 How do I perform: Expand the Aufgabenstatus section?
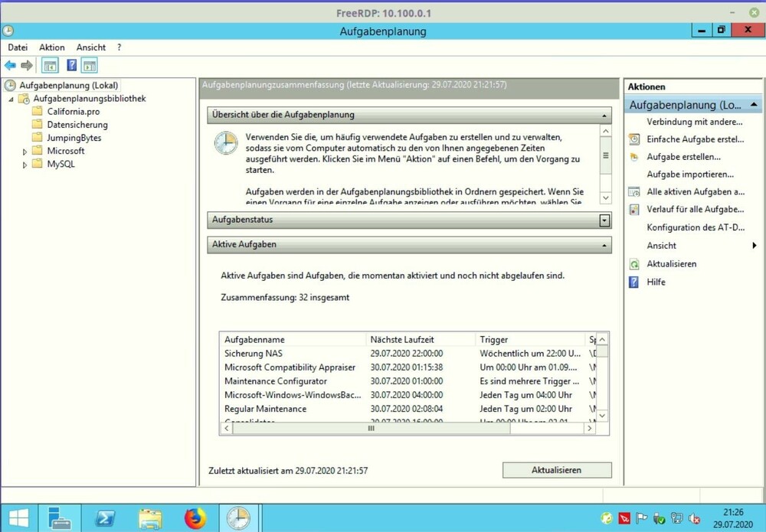[604, 220]
